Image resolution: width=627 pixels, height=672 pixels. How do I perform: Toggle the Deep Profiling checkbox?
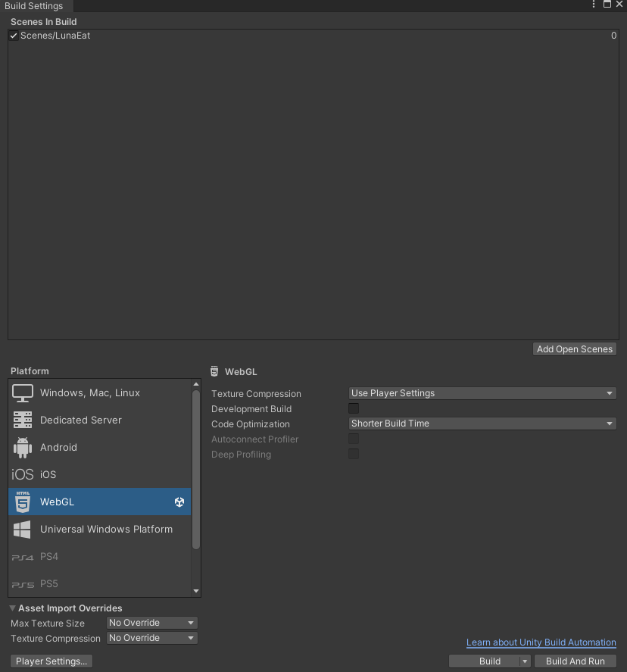(x=354, y=454)
